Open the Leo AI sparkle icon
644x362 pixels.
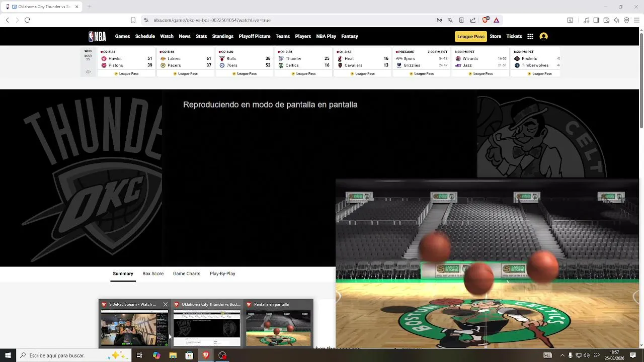pos(616,20)
